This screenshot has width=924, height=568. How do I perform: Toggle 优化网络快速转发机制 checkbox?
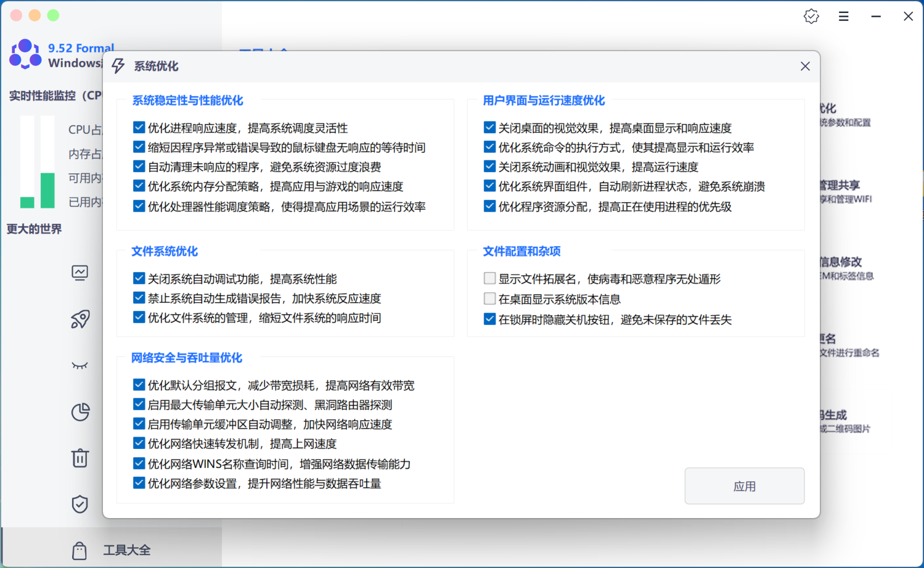click(139, 443)
